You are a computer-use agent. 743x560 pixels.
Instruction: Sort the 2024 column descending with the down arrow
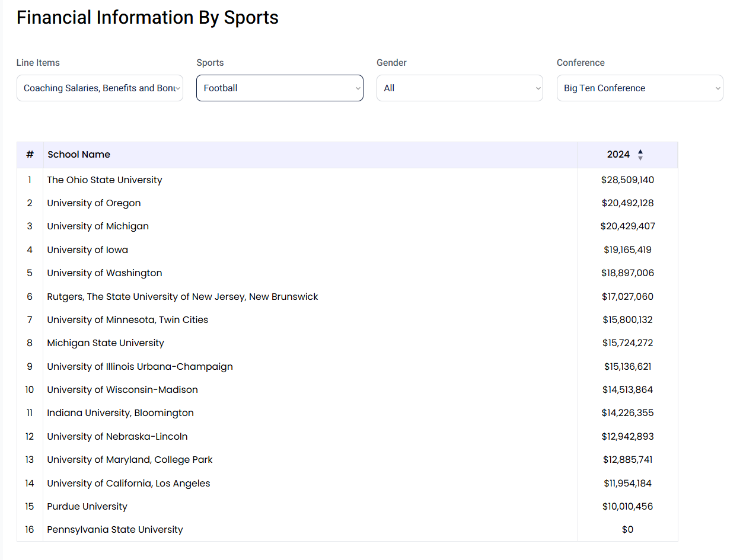[640, 158]
